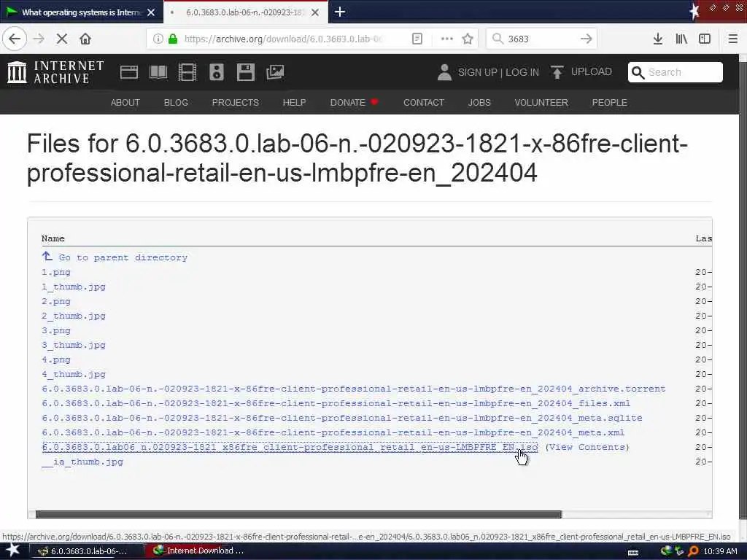Click the UPLOAD link text
Screen dimensions: 747x560
pos(591,72)
